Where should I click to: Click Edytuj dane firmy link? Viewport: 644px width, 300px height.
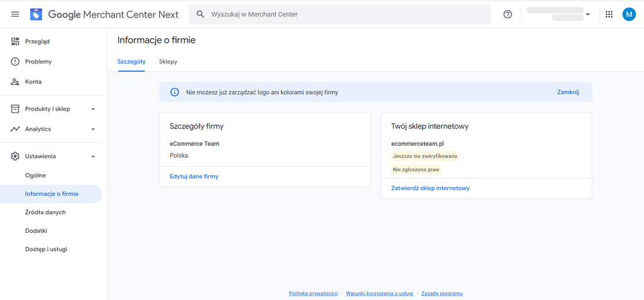(x=194, y=176)
